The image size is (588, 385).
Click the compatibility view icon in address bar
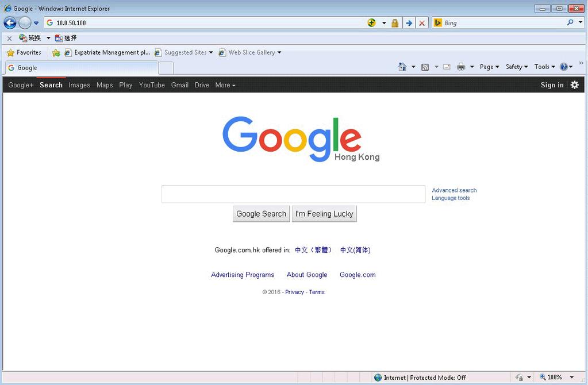[371, 23]
